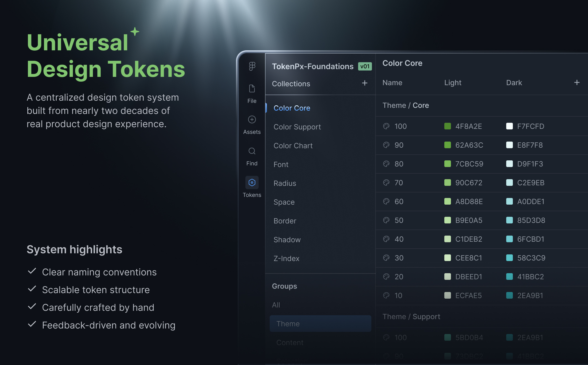
Task: Click plus to add a new color token
Action: click(577, 82)
